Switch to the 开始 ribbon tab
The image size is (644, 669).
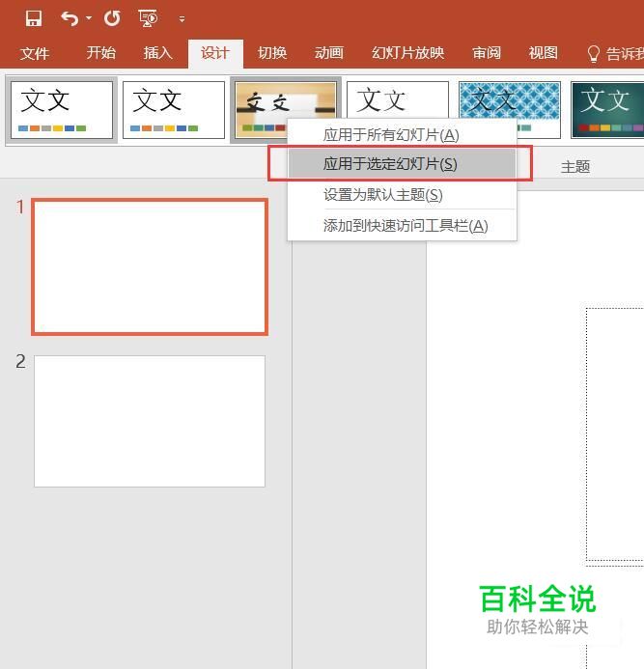(x=101, y=53)
